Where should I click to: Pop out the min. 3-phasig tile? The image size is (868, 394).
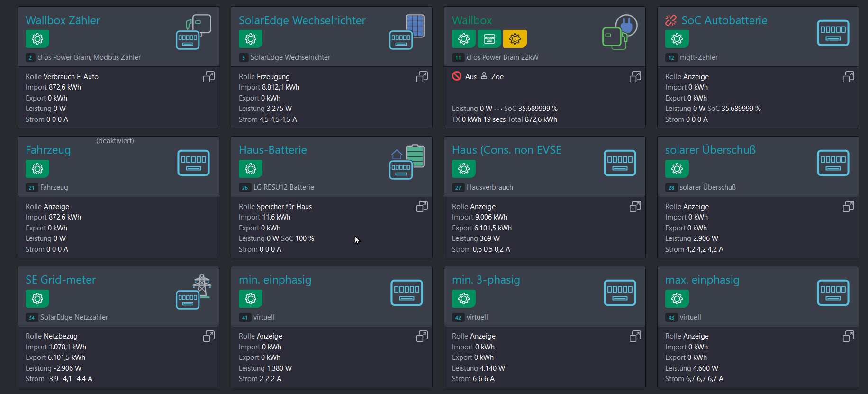click(635, 336)
